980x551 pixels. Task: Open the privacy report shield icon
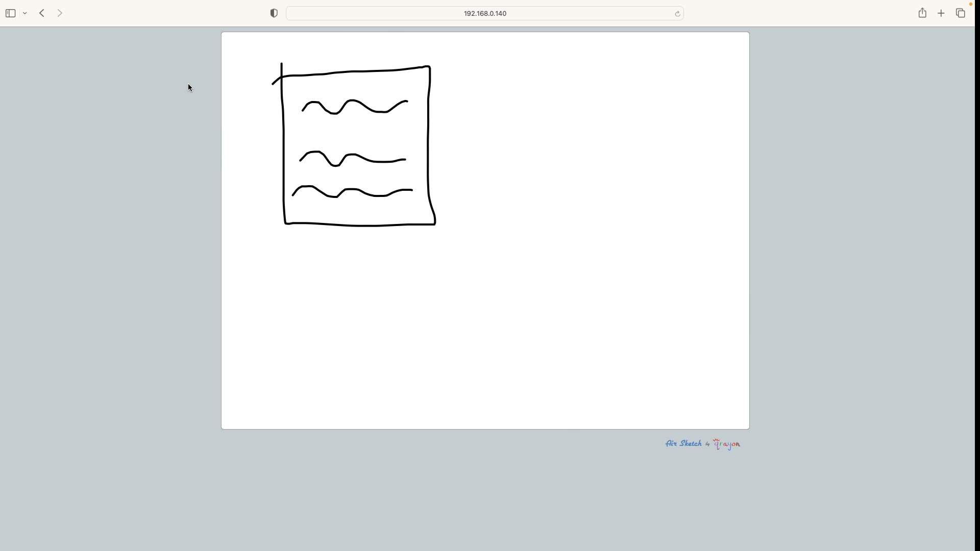click(x=274, y=13)
